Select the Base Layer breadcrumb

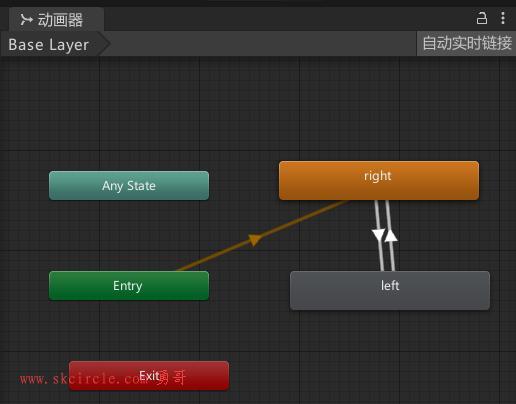(x=49, y=44)
